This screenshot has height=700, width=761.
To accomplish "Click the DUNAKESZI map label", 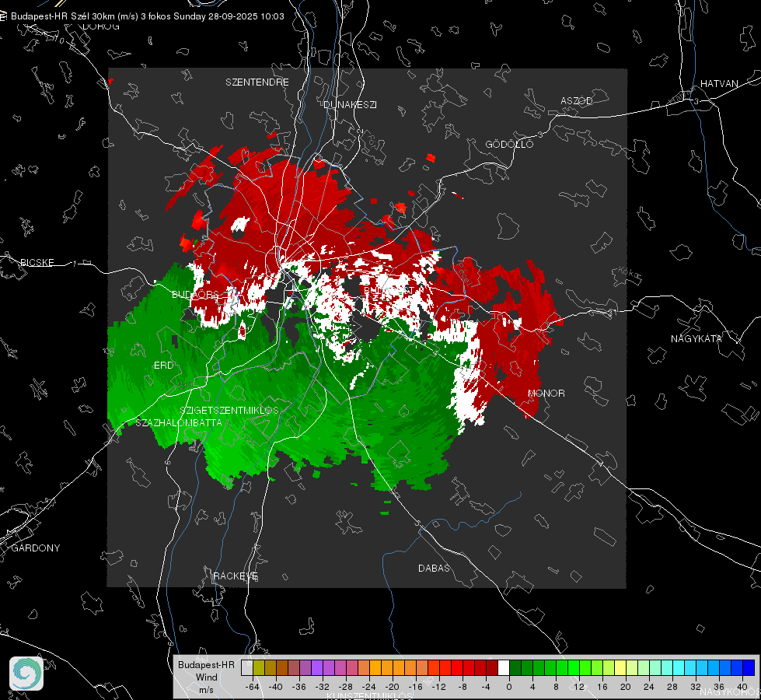I will 350,105.
